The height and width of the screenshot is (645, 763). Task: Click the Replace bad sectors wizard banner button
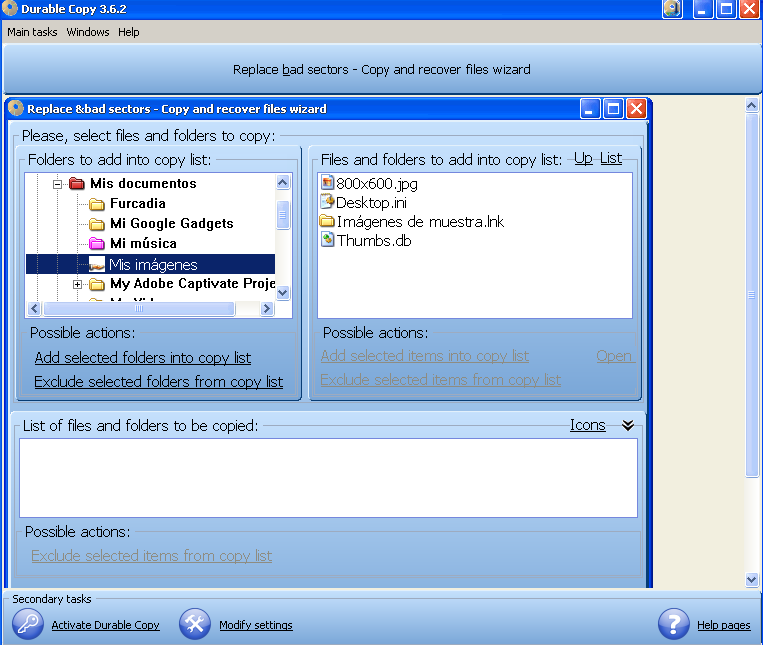pyautogui.click(x=382, y=70)
